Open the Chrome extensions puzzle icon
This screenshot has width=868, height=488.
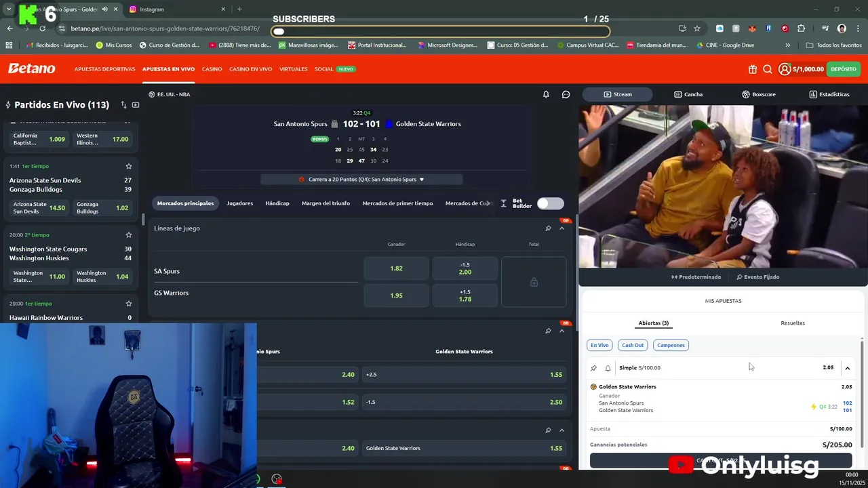[x=802, y=28]
